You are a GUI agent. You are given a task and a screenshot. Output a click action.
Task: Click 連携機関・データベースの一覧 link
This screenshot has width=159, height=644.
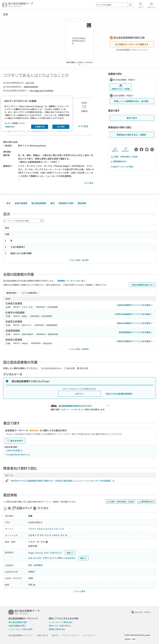71,281
